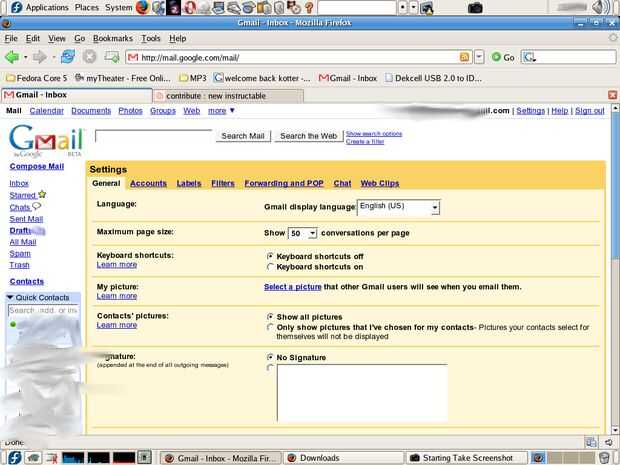Open the Forwarding and POP tab
This screenshot has width=620, height=465.
[284, 183]
